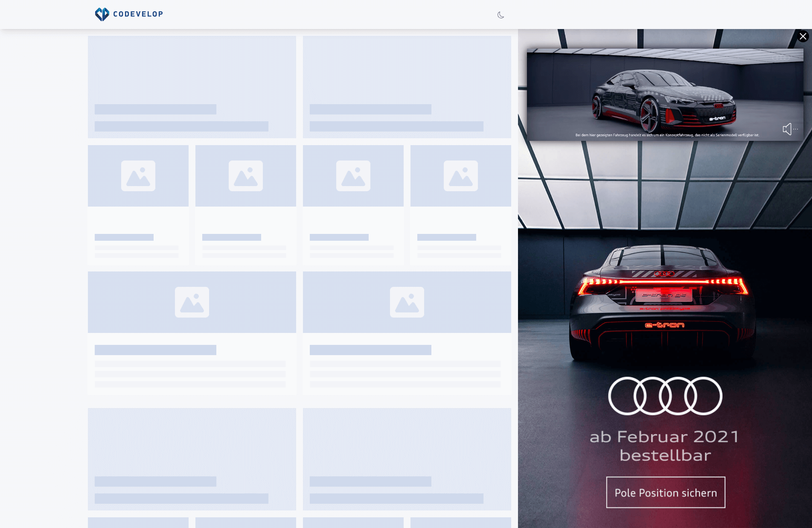Click the e-tron car rear photo
This screenshot has height=528, width=812.
[x=664, y=303]
